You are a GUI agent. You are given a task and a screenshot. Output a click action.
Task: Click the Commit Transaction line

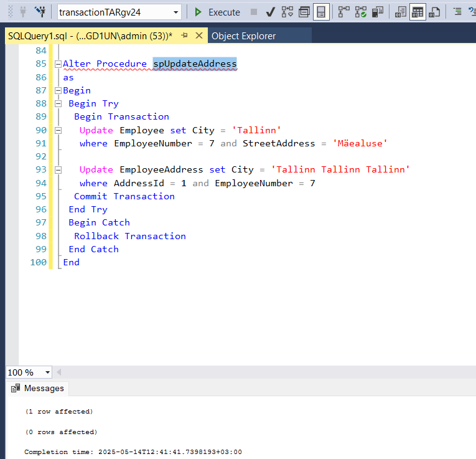[124, 196]
